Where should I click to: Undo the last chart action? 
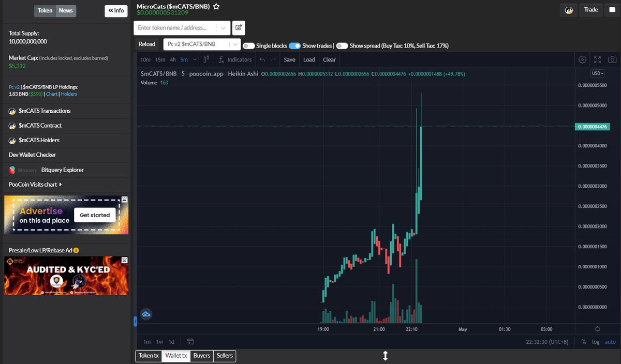tap(262, 59)
